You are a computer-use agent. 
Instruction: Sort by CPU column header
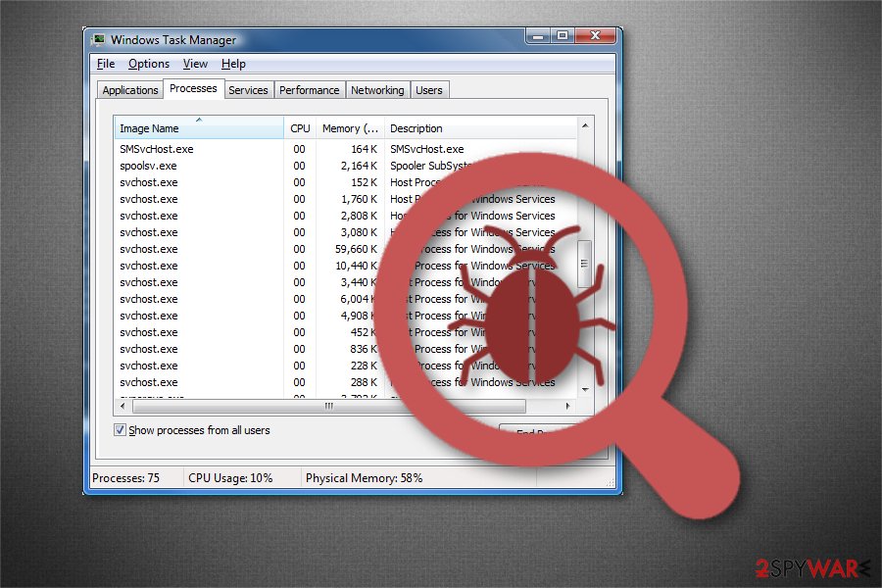tap(300, 128)
